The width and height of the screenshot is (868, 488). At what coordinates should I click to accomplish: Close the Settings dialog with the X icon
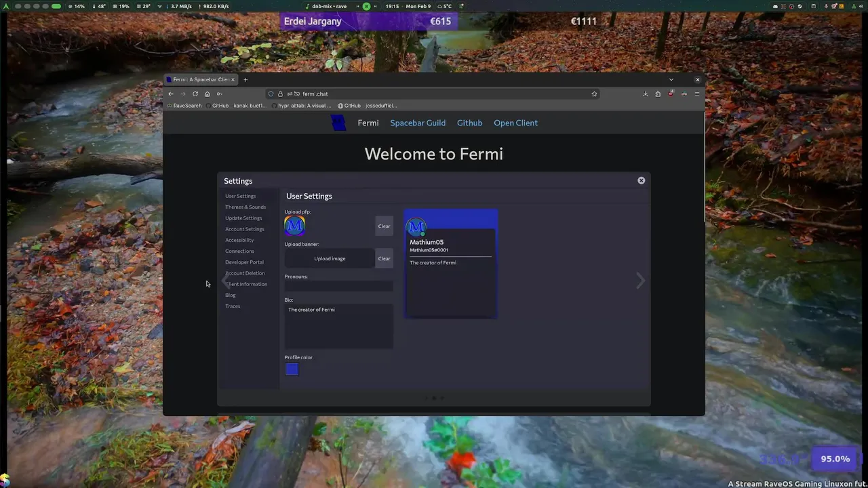click(641, 180)
